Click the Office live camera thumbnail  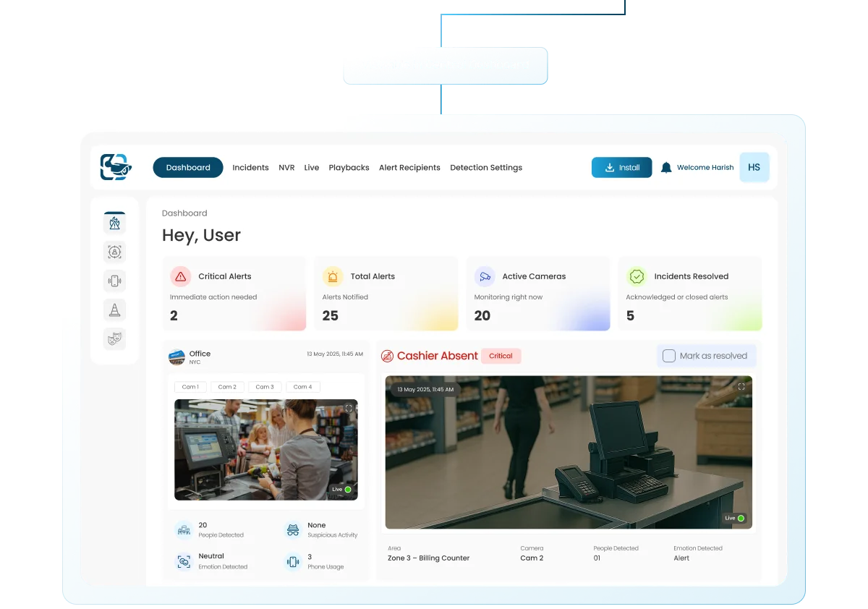tap(265, 449)
